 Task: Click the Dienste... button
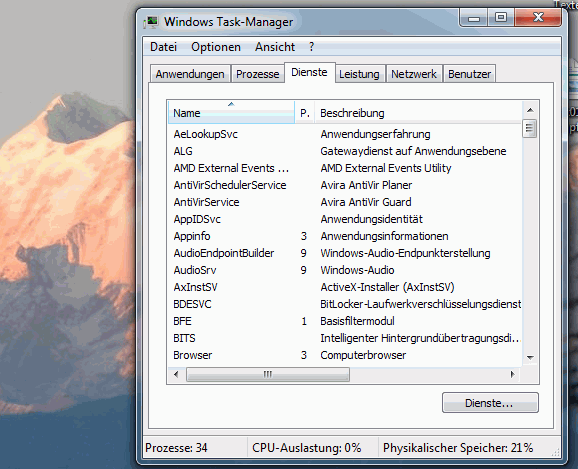tap(490, 403)
